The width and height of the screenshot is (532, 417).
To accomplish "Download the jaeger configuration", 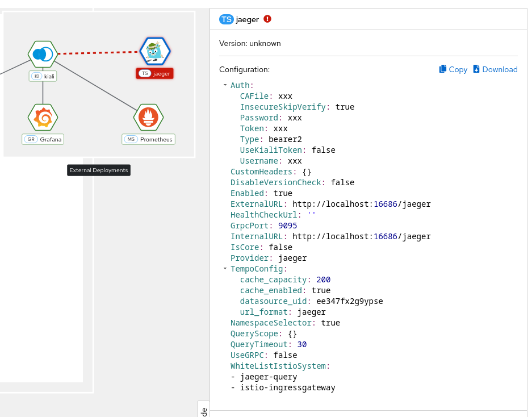I will click(495, 69).
